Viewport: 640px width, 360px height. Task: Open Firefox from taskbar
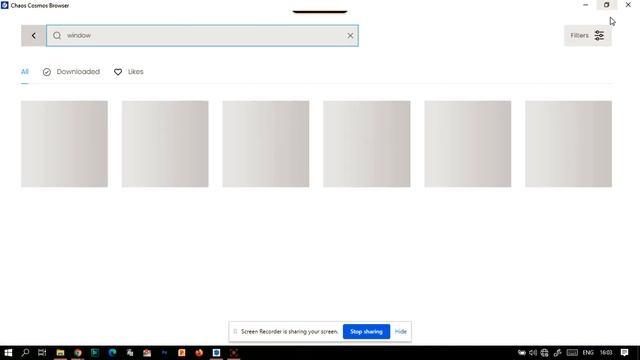(199, 353)
